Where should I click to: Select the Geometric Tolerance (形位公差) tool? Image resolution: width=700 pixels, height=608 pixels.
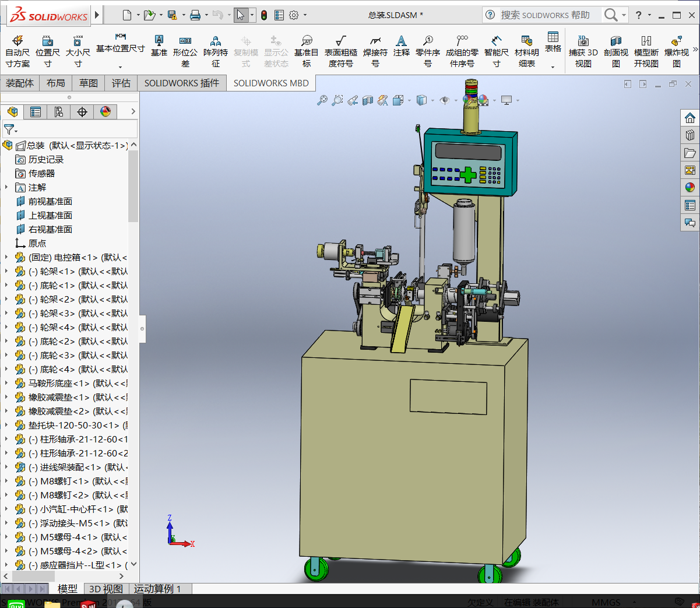pyautogui.click(x=185, y=51)
